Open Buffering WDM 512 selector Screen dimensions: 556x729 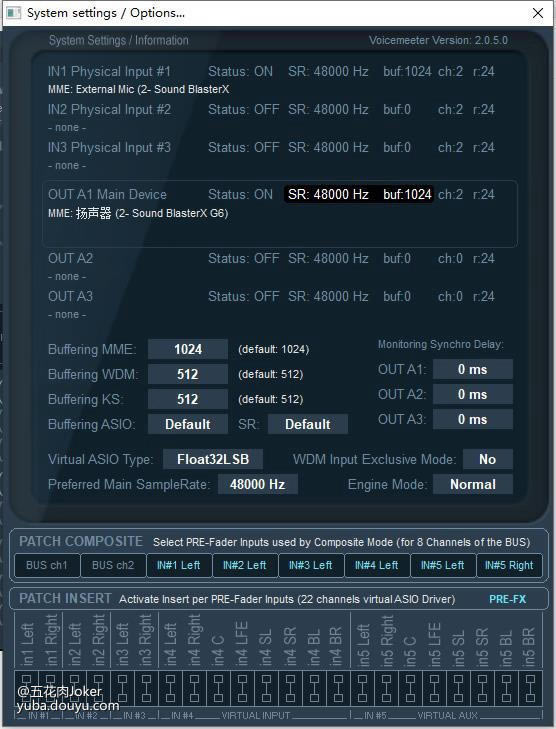pyautogui.click(x=188, y=374)
